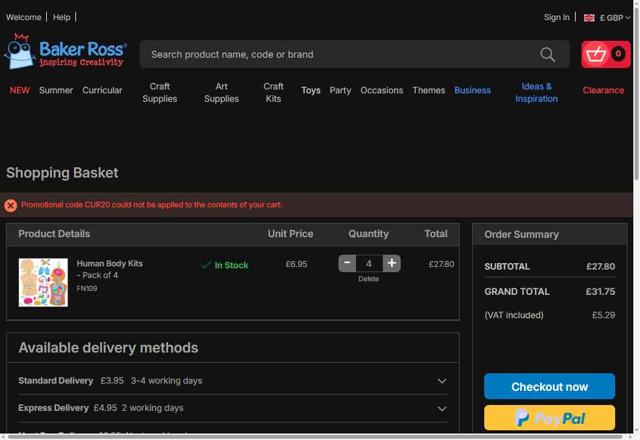The image size is (640, 440).
Task: Open the Summer menu
Action: point(56,90)
